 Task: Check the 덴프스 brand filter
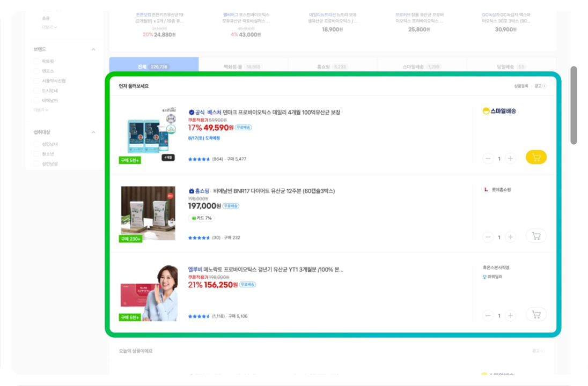(x=36, y=71)
